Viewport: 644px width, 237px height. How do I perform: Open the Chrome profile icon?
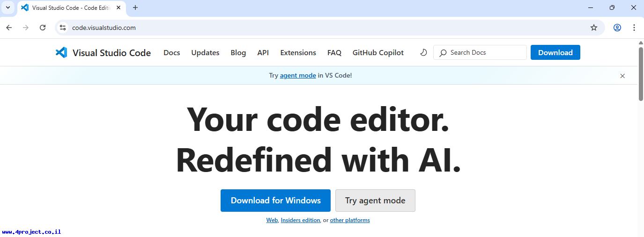617,28
